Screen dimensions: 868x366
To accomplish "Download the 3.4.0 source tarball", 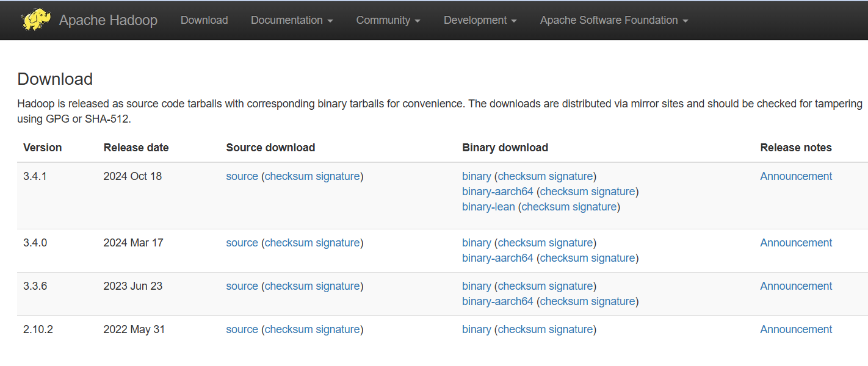I will [242, 243].
